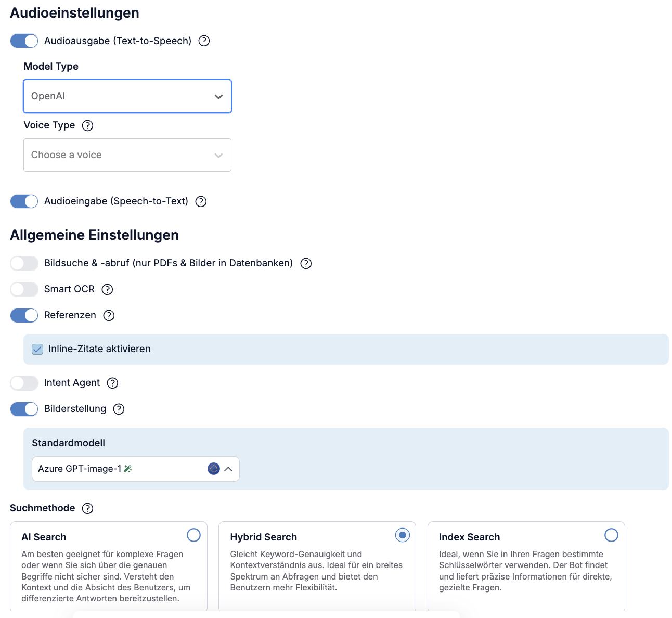The image size is (672, 618).
Task: Enable the Smart OCR switch
Action: click(x=24, y=289)
